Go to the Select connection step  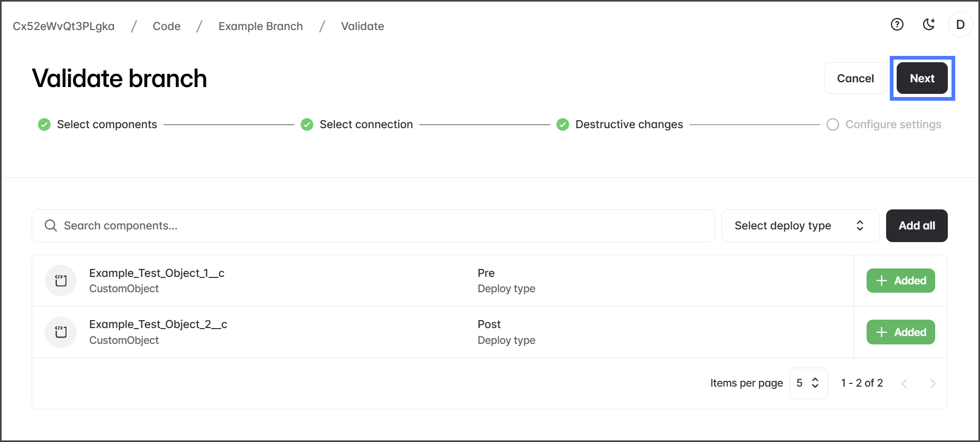(x=366, y=124)
